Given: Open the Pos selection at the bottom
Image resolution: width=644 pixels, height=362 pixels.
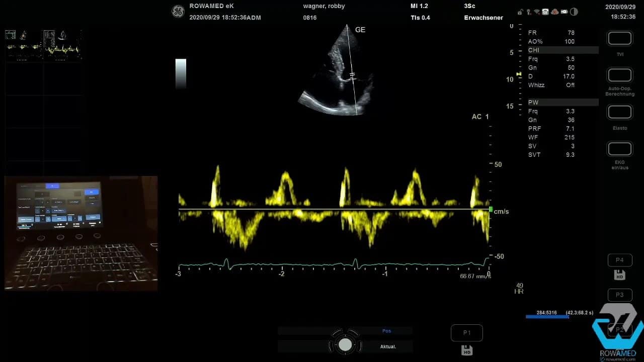Looking at the screenshot, I should tap(386, 330).
